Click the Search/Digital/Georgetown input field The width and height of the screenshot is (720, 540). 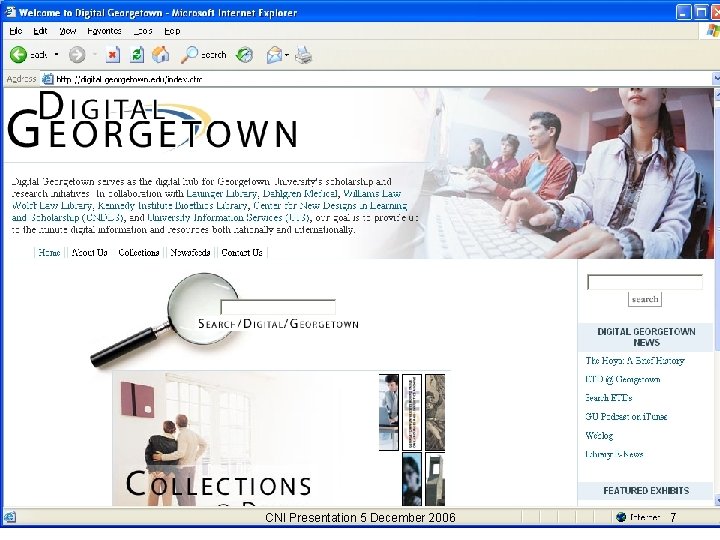[278, 307]
